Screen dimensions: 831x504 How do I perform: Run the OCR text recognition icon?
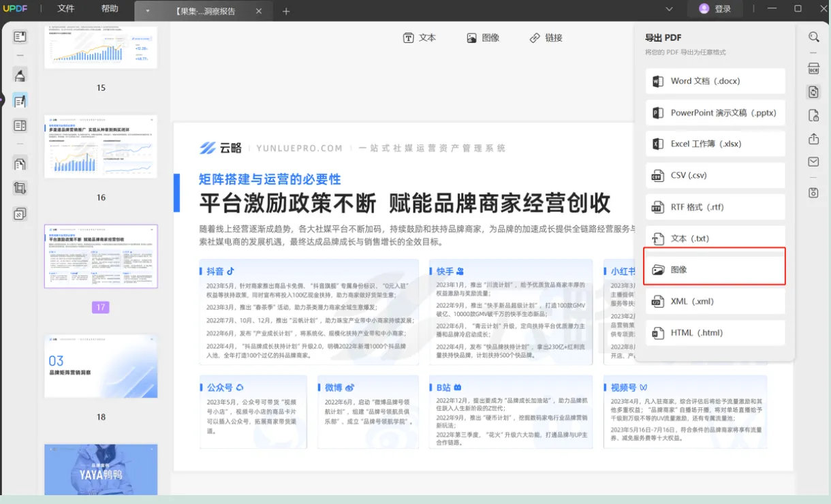[814, 68]
